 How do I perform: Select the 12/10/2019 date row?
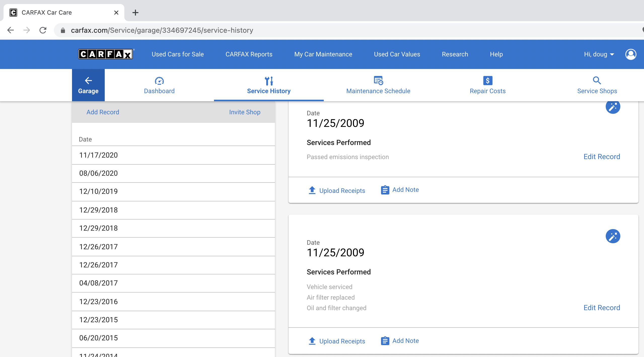tap(173, 192)
